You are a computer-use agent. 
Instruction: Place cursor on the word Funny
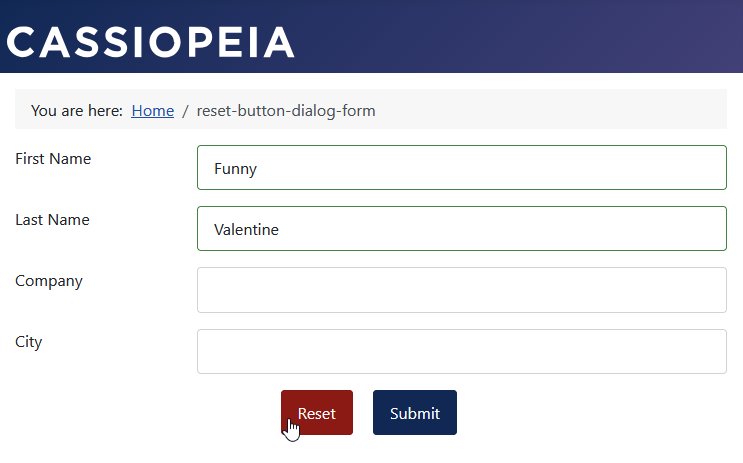click(x=236, y=169)
